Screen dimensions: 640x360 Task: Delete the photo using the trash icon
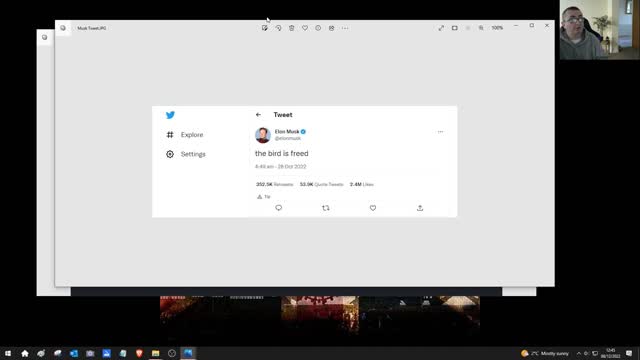291,28
